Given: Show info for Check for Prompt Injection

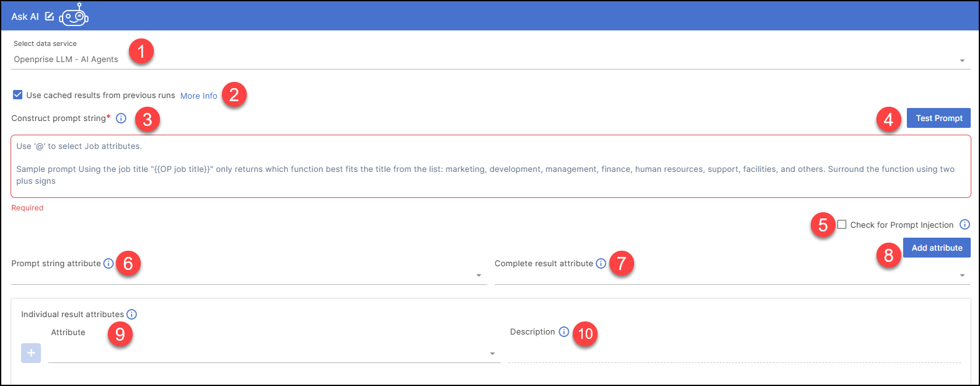Looking at the screenshot, I should tap(965, 225).
